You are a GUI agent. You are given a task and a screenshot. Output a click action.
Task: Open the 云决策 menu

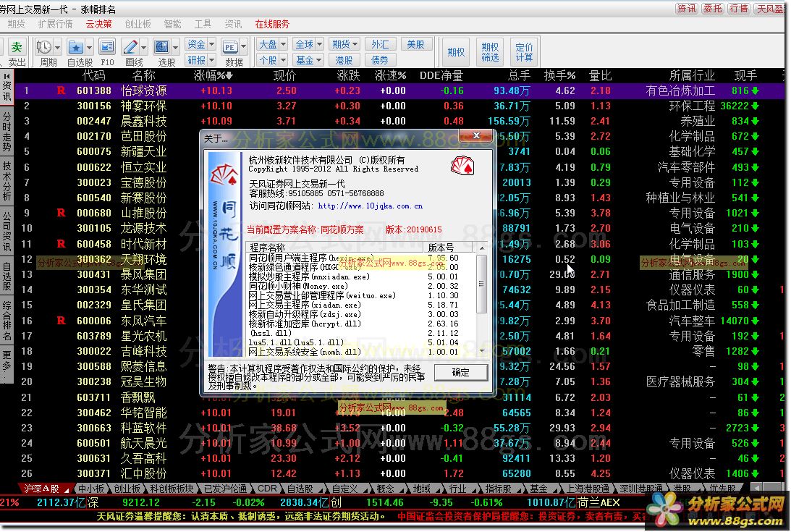[99, 24]
